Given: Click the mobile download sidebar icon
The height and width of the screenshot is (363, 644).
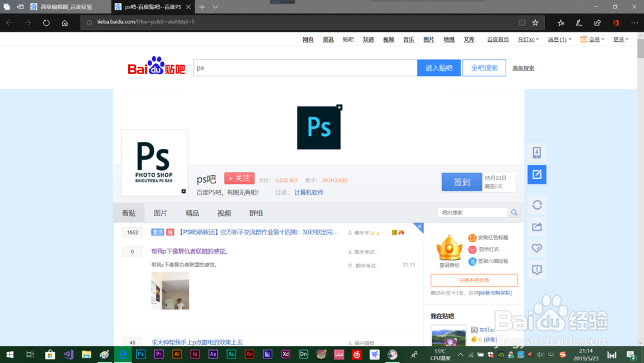Looking at the screenshot, I should pos(537,153).
